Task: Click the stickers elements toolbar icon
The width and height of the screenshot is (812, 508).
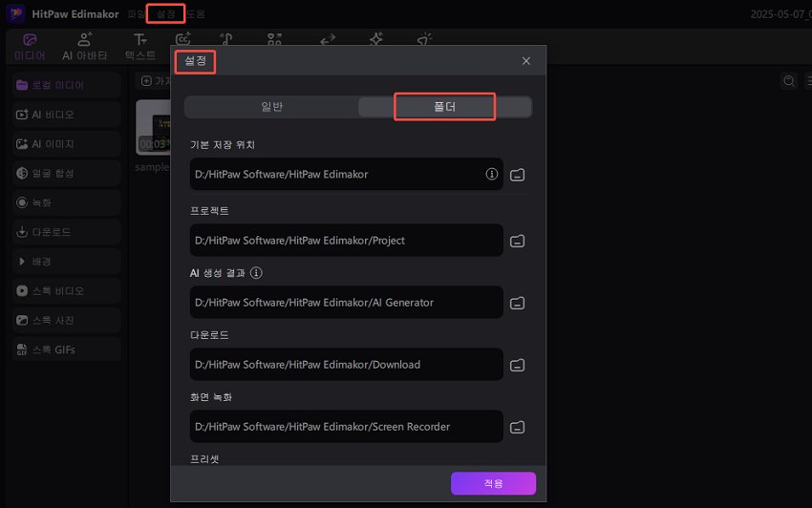Action: [274, 39]
